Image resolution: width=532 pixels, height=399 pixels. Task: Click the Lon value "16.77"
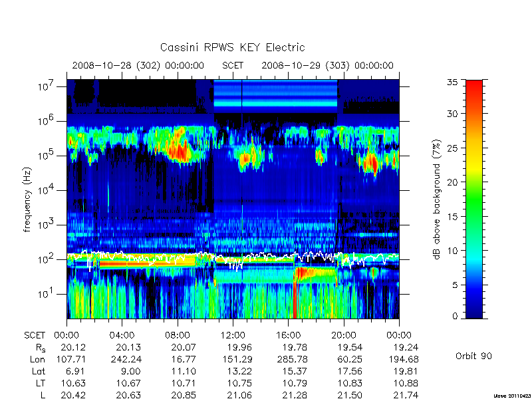pos(184,359)
